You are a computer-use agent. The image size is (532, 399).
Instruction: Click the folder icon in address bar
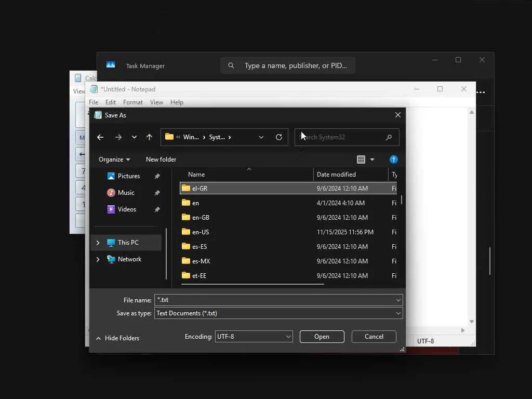coord(169,137)
